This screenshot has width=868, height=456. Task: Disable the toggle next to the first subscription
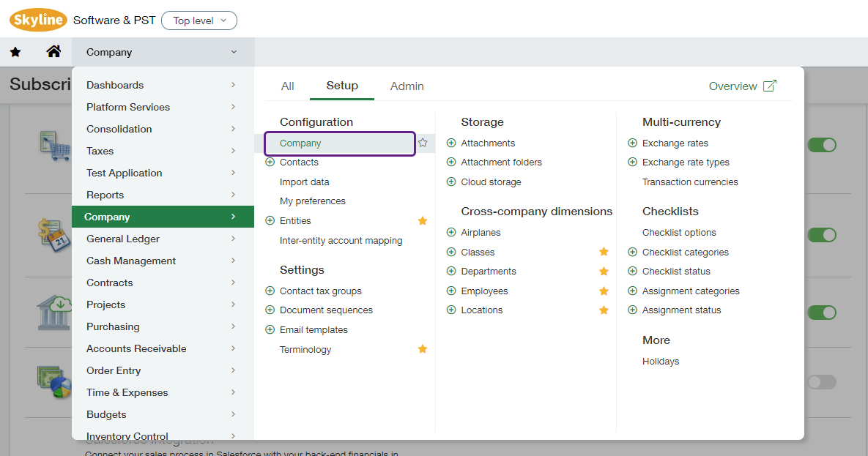[x=821, y=144]
